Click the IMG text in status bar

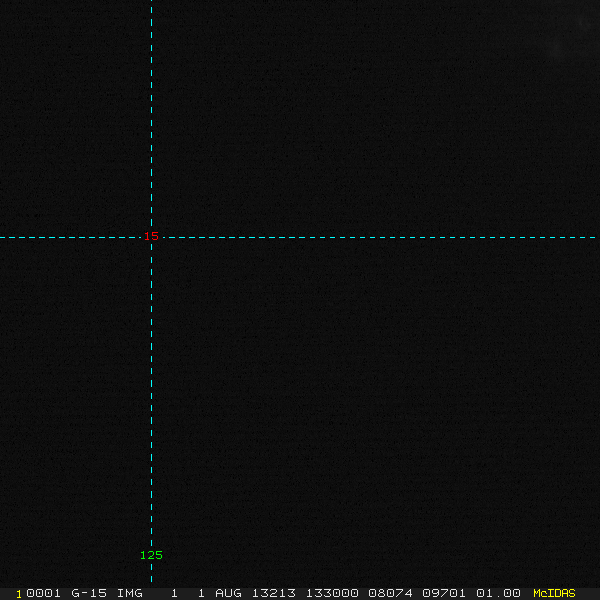click(x=130, y=593)
